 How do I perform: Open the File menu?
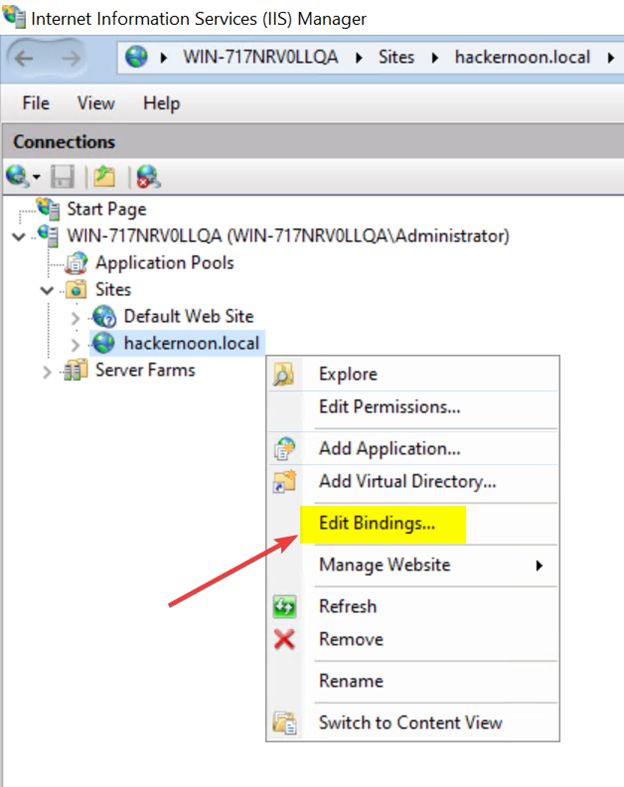click(x=36, y=103)
